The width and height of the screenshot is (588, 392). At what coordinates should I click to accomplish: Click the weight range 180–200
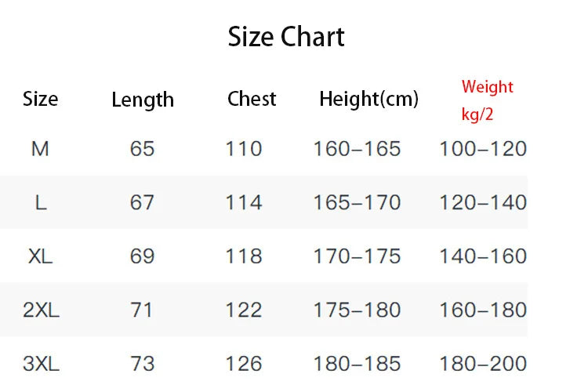483,364
